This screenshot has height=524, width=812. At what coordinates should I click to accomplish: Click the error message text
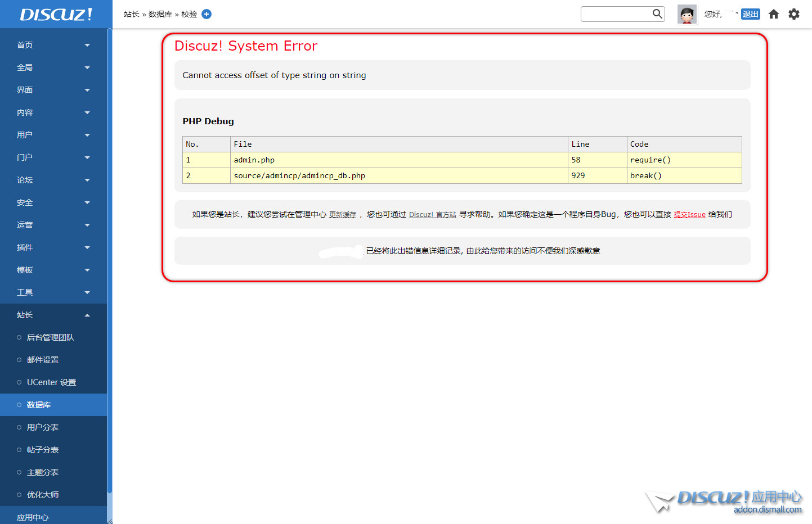point(274,75)
